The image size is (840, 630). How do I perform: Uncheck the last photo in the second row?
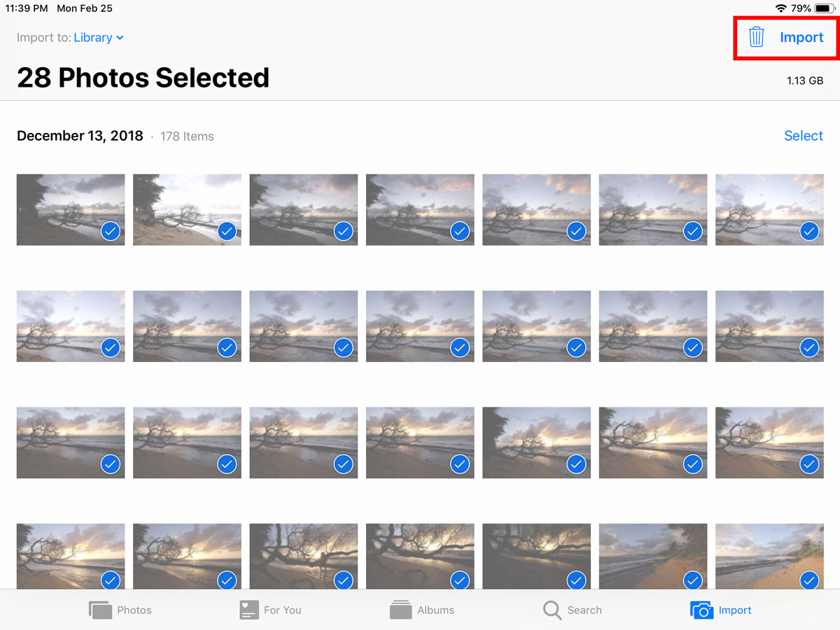point(809,346)
